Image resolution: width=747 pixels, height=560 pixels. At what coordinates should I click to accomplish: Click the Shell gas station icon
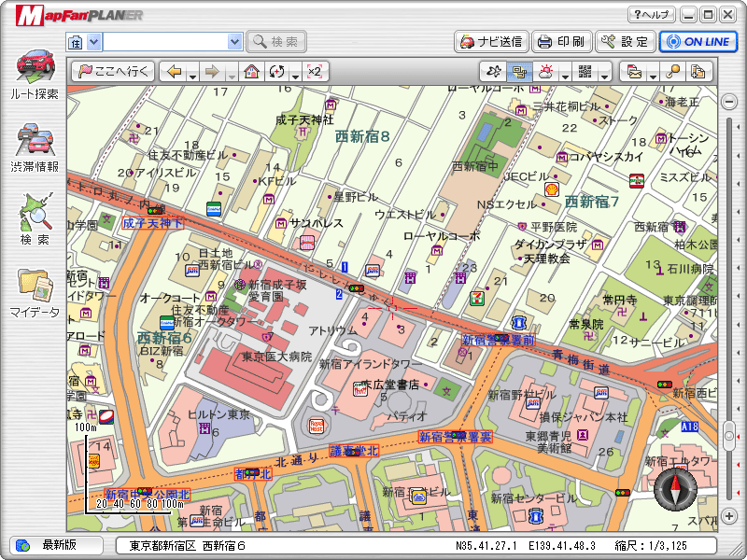coord(552,189)
